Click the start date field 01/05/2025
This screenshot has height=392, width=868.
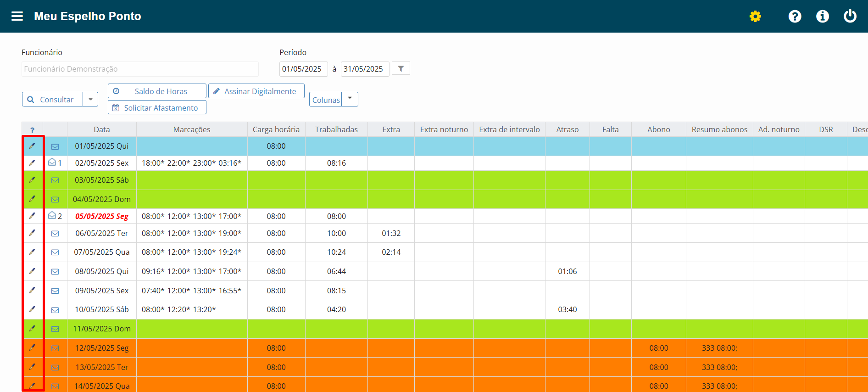303,69
